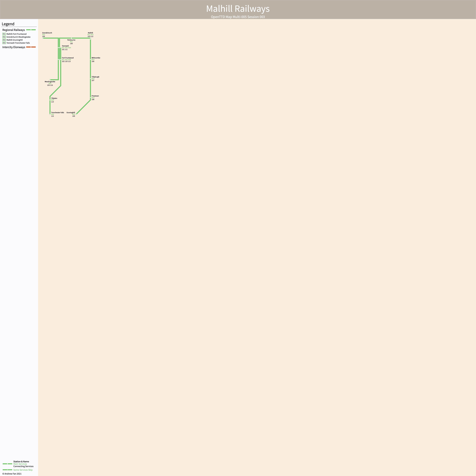Click the Tillyburgh station marker
Screen dimensions: 476x476
(x=90, y=79)
